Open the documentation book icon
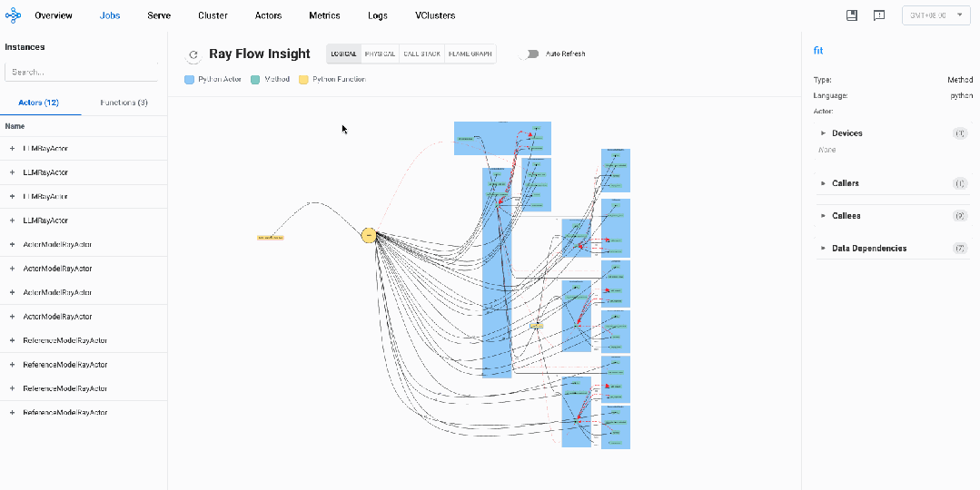 851,15
